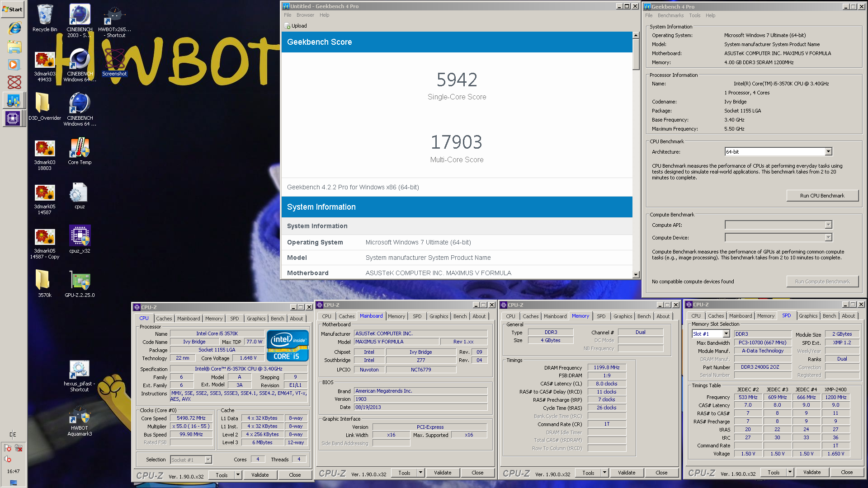Launch the HWBOT Aquamark3 icon

click(80, 420)
